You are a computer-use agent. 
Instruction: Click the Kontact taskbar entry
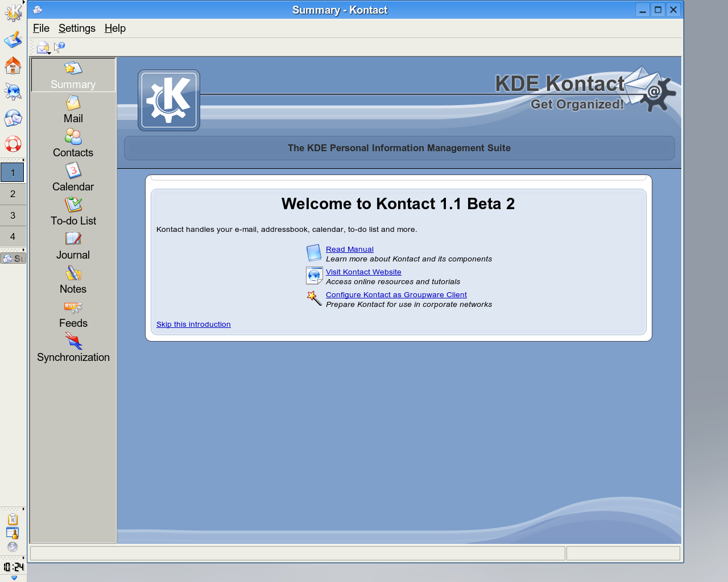point(13,259)
